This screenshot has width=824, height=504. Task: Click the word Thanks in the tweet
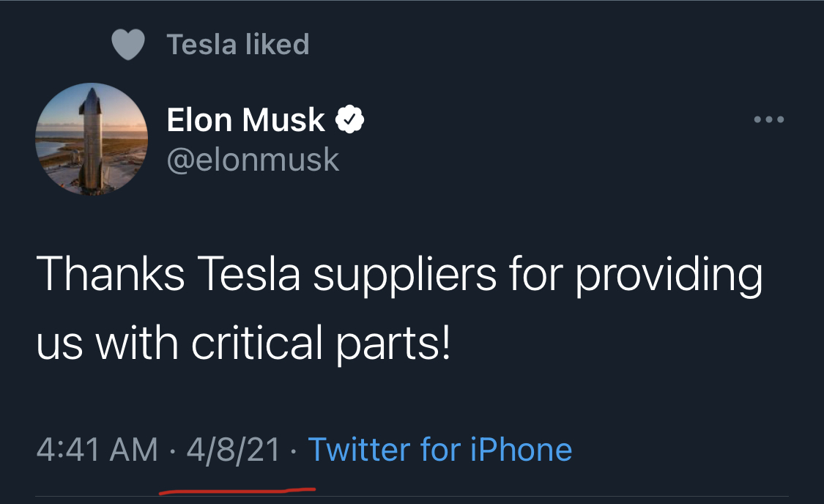point(110,274)
